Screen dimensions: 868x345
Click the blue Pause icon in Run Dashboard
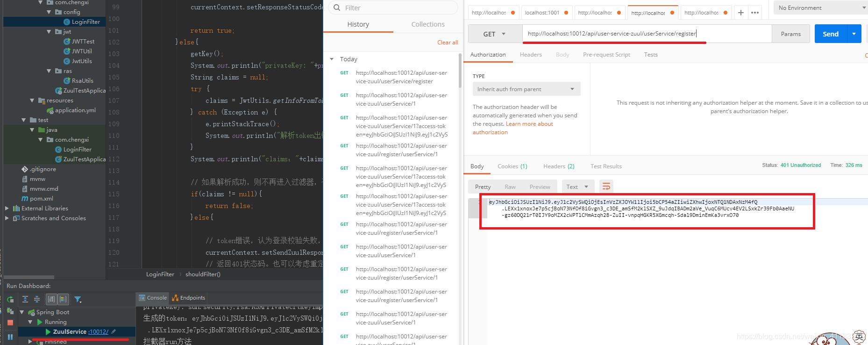[x=10, y=337]
